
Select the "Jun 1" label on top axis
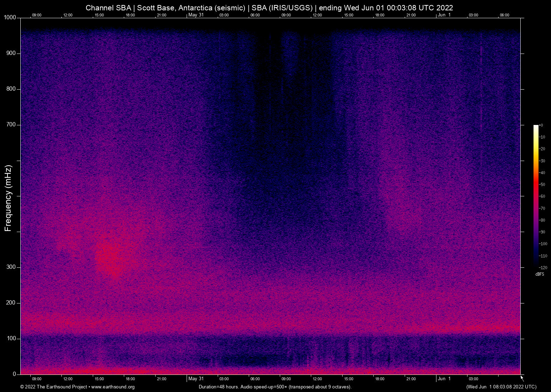[444, 15]
